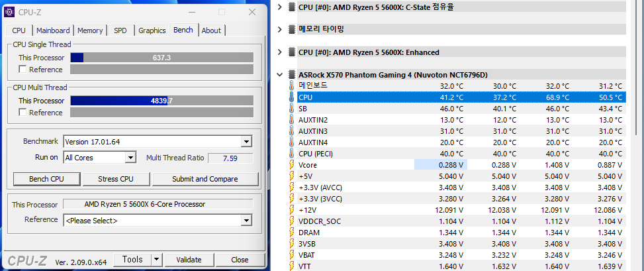Click thermometer icon beside 메인보드 row
Image resolution: width=644 pixels, height=271 pixels.
coord(292,86)
